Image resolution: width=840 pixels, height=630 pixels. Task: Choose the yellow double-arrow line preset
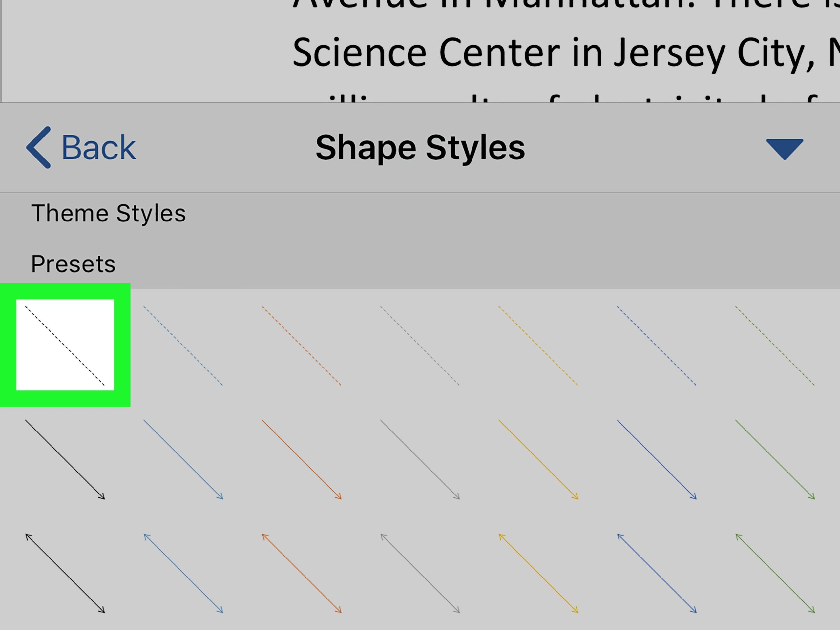click(538, 573)
